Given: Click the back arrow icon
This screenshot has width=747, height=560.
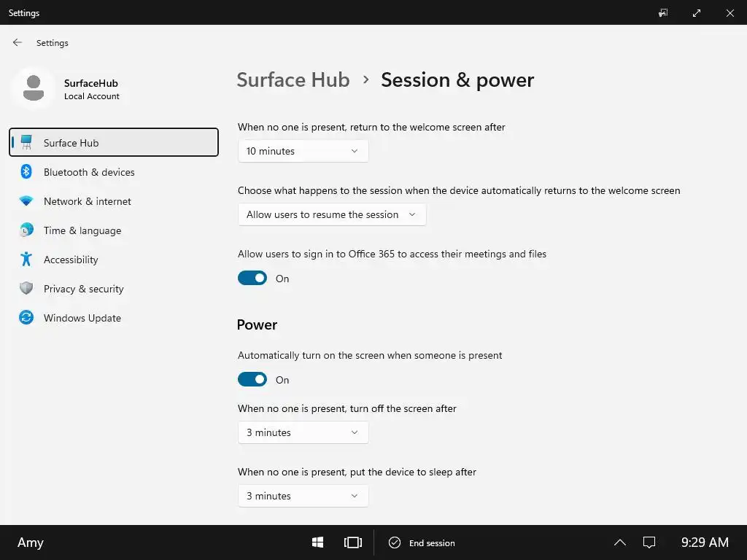Looking at the screenshot, I should [x=18, y=42].
